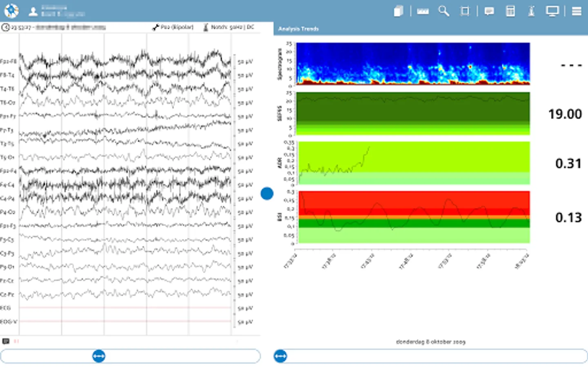The width and height of the screenshot is (588, 368).
Task: Click the comment icon below the EEG traces
Action: (x=6, y=341)
